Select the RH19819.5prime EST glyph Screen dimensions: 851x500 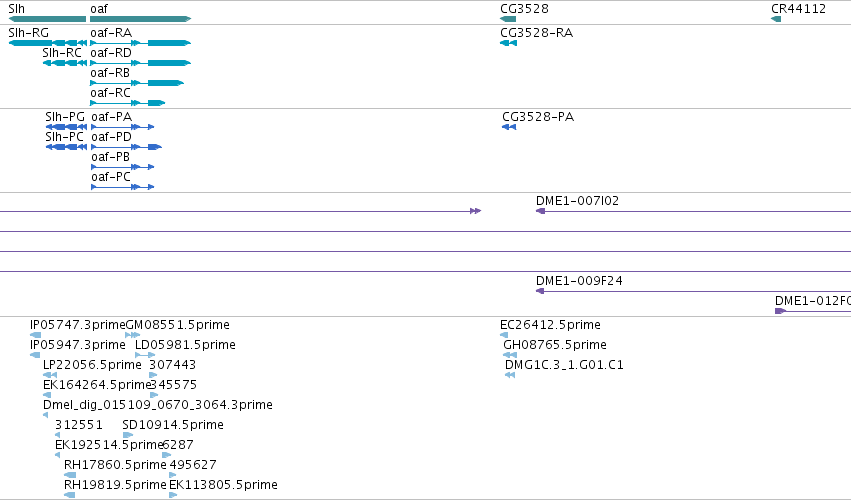click(69, 495)
